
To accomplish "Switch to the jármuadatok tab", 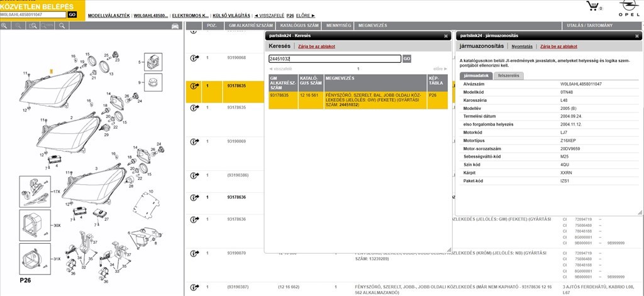I will (476, 75).
